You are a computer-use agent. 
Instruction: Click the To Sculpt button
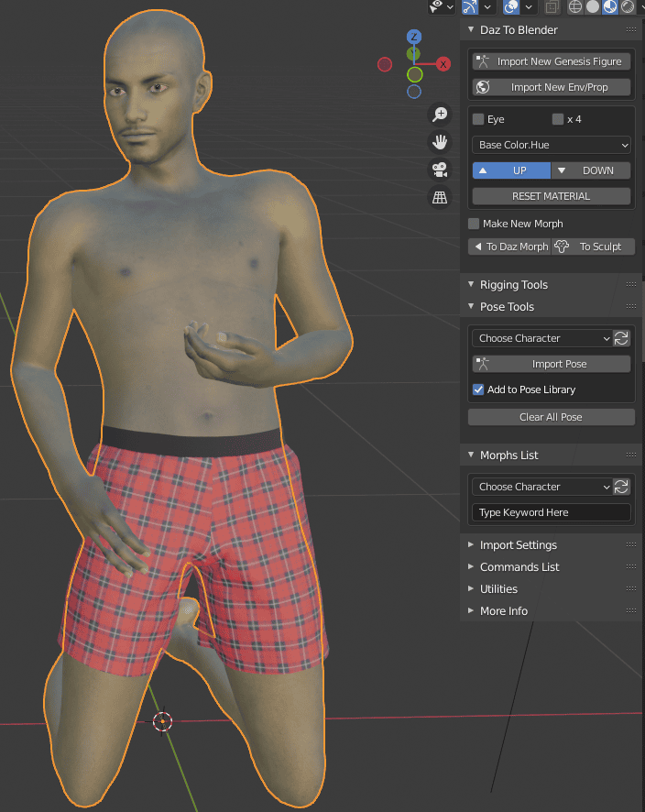[594, 247]
